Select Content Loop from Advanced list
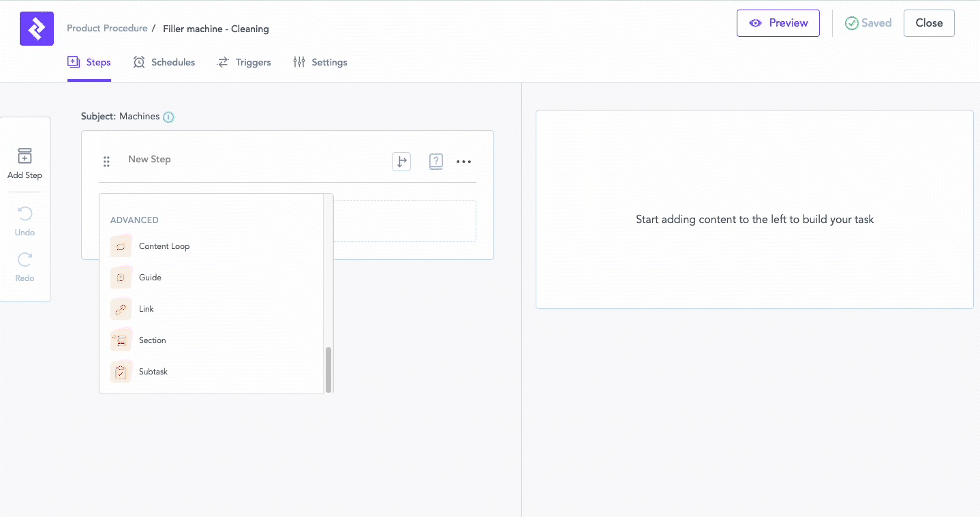Screen dimensions: 980x517 pos(164,246)
